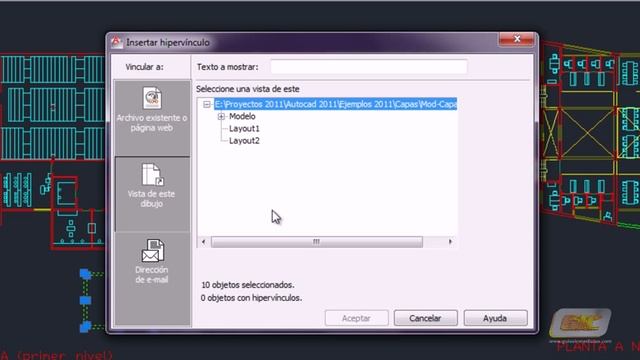Click the '10 objetos seleccionados.' text

[x=248, y=285]
